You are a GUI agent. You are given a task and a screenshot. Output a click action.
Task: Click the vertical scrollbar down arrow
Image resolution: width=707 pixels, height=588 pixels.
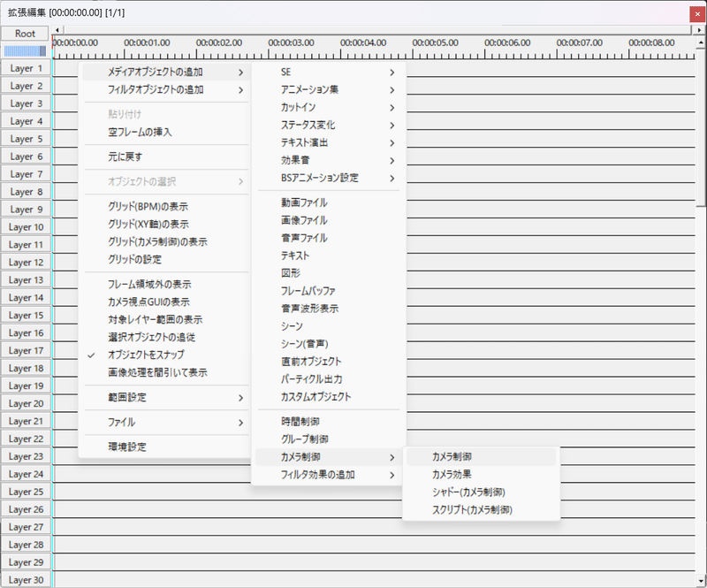click(701, 581)
